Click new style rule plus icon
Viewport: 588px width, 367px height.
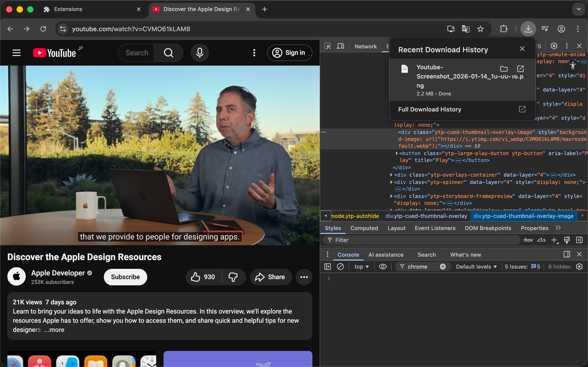click(x=554, y=240)
